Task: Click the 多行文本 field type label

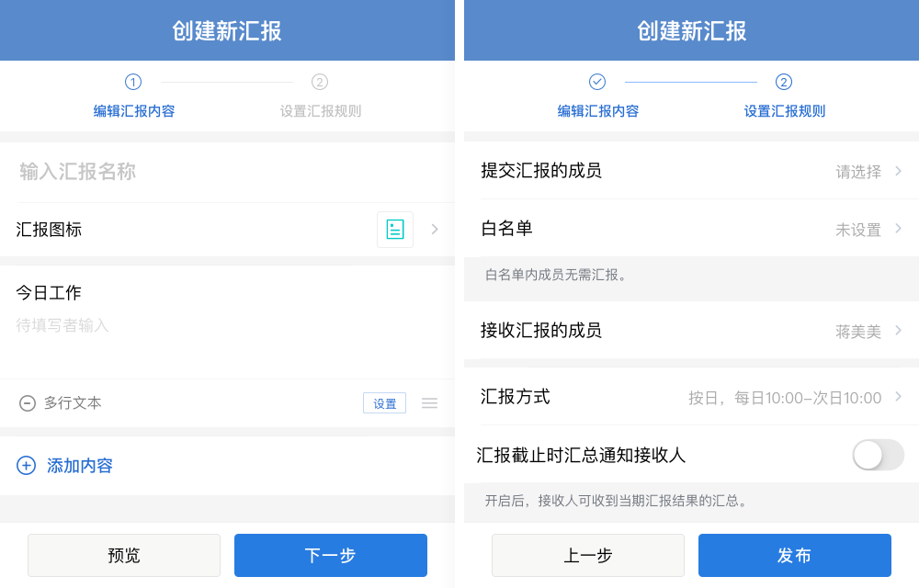Action: pos(73,403)
